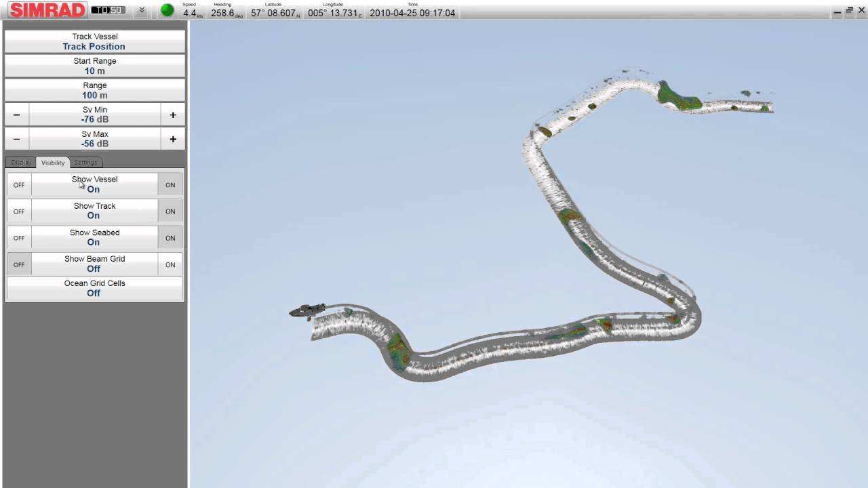Turn Show Seabed OFF

pos(19,237)
